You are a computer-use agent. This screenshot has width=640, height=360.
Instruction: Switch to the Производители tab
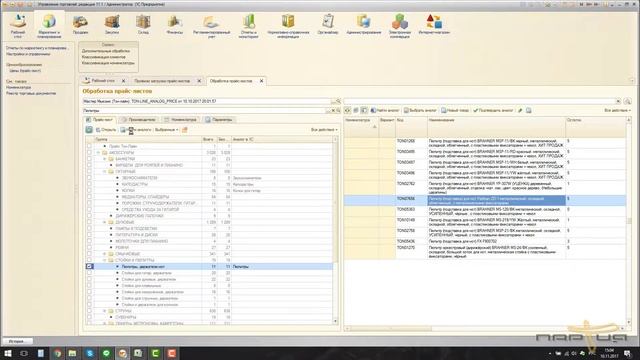[x=139, y=120]
